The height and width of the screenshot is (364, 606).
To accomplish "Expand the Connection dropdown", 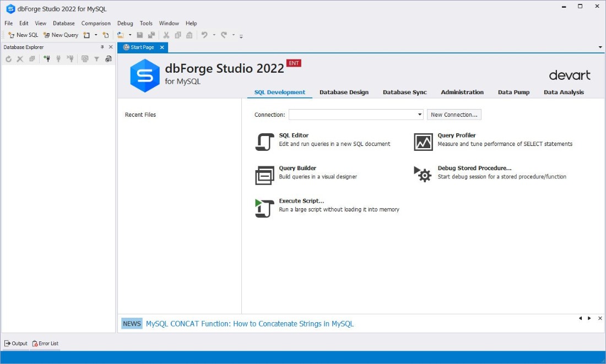I will pos(419,115).
